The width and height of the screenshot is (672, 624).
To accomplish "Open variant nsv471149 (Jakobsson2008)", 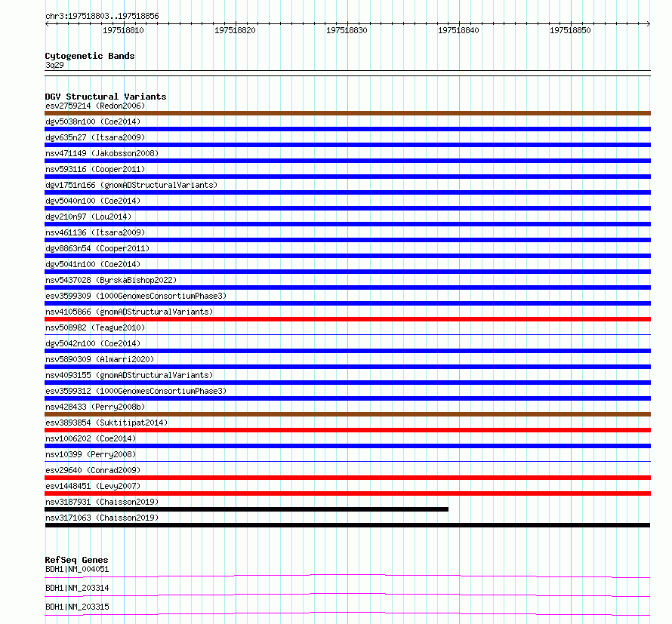I will (102, 153).
